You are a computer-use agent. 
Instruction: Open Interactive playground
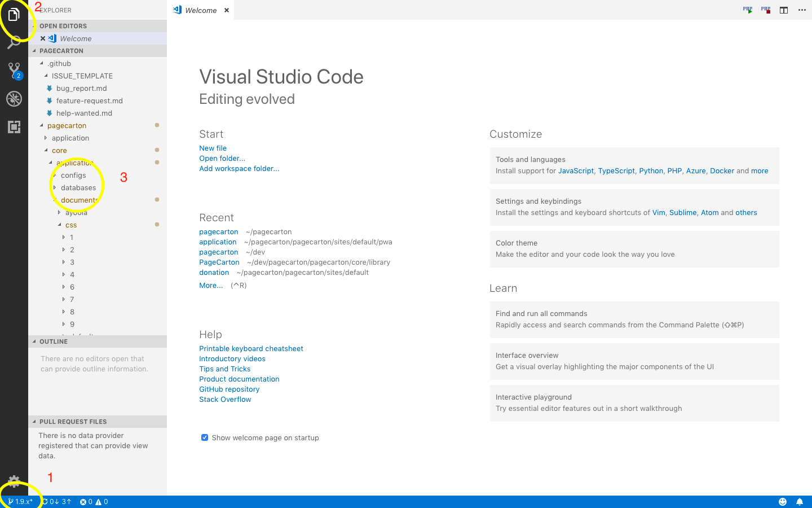tap(634, 403)
